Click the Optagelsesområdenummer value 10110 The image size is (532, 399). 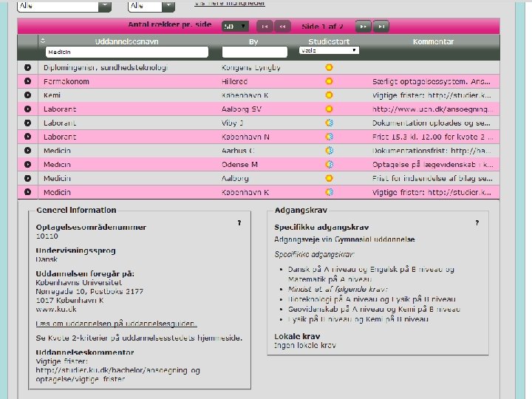click(x=47, y=236)
